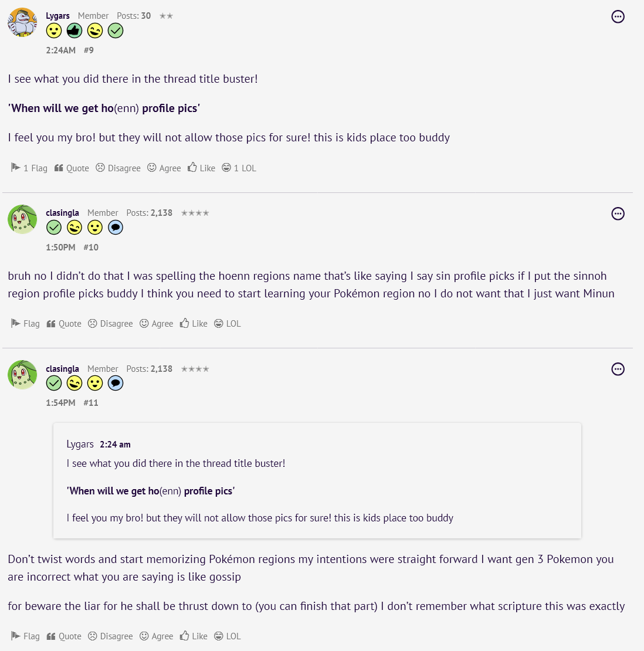
Task: Agree with Lygars' post #9
Action: coord(164,168)
